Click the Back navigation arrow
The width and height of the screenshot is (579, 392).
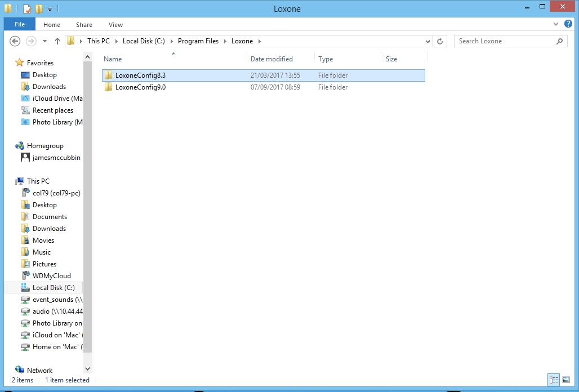tap(15, 41)
